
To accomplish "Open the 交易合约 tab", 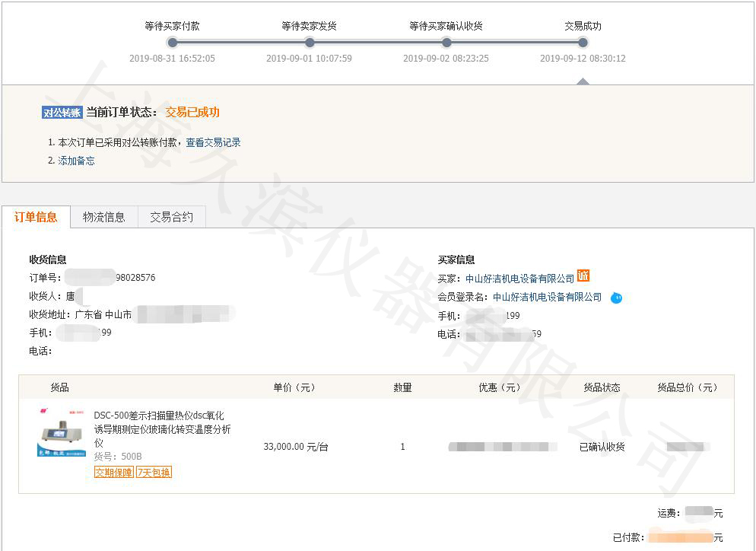I will (x=171, y=217).
